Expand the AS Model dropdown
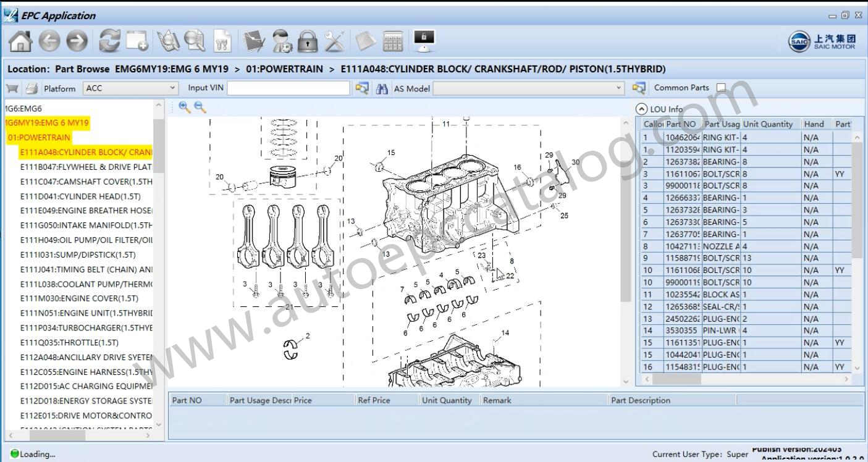Screen dimensions: 868x462 (x=619, y=88)
